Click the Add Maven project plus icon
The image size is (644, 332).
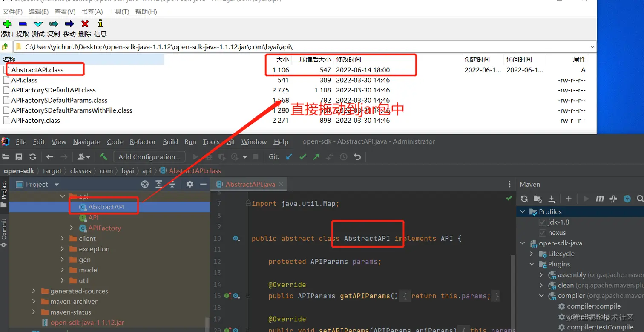tap(568, 199)
